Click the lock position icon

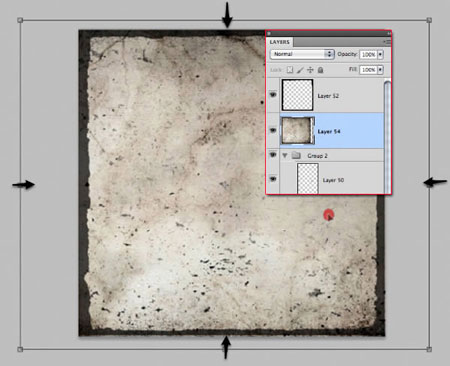310,70
